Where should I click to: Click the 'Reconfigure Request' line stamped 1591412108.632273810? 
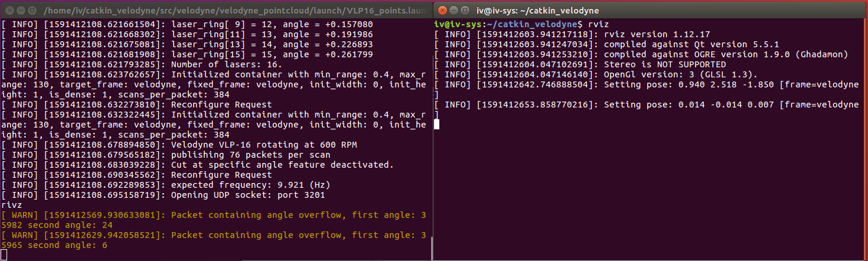coord(137,105)
